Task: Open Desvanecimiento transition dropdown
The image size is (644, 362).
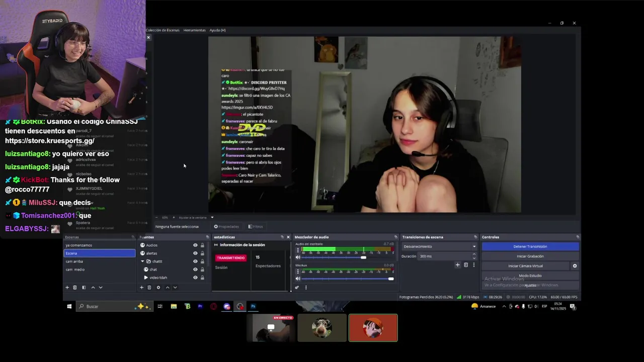Action: (440, 246)
